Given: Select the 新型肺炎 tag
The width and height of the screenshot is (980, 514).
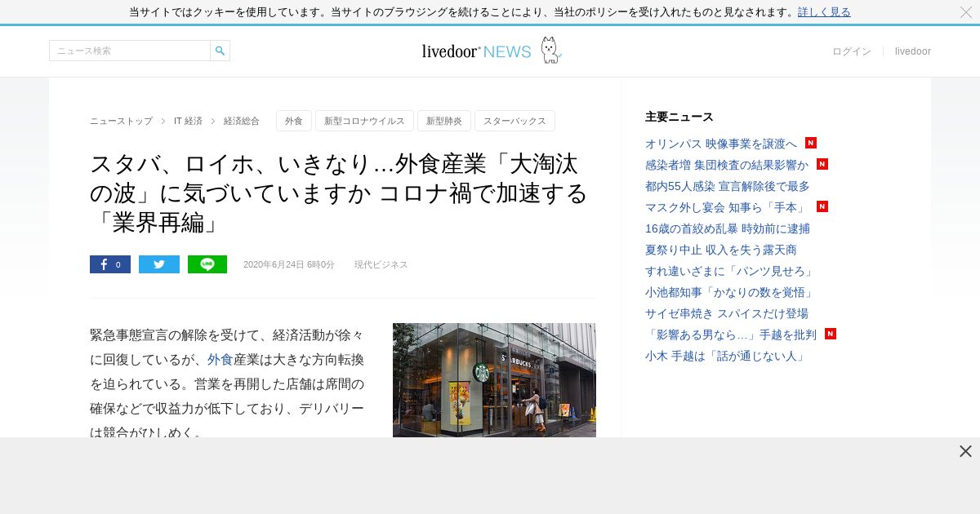Looking at the screenshot, I should pyautogui.click(x=444, y=121).
